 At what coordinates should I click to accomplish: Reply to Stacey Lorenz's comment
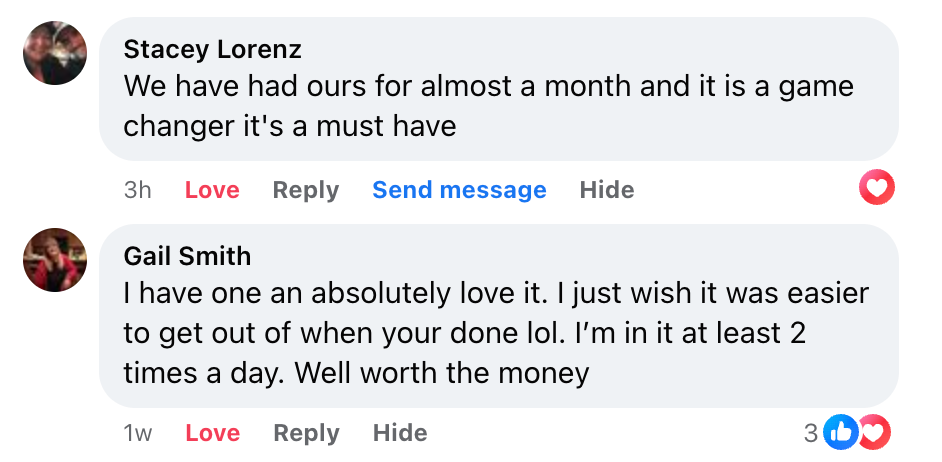[306, 190]
